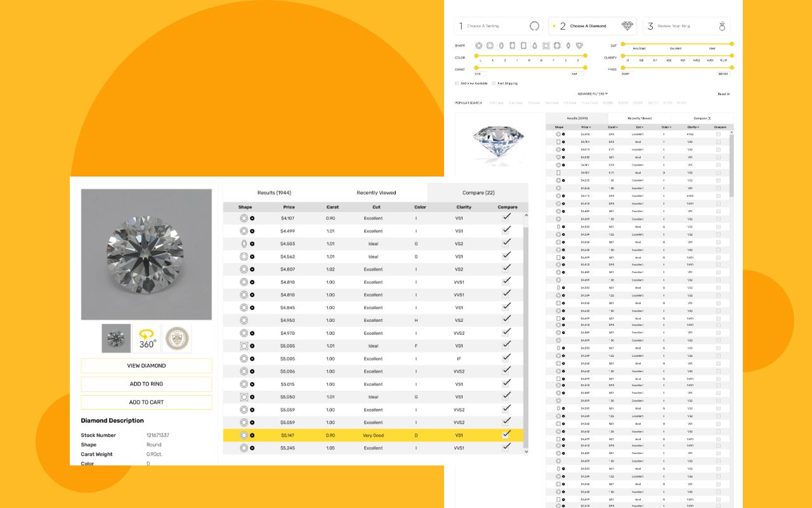Click oval shape icon in $4,503 row
The image size is (812, 508).
click(x=244, y=244)
